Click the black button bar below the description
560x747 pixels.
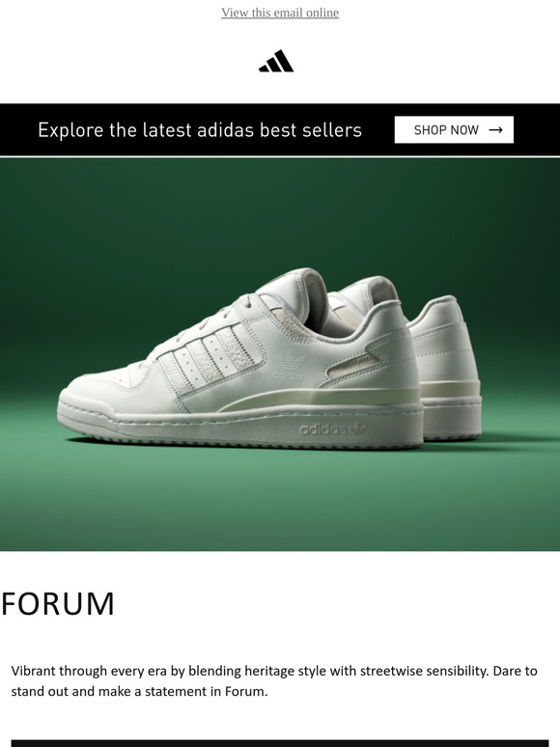280,744
